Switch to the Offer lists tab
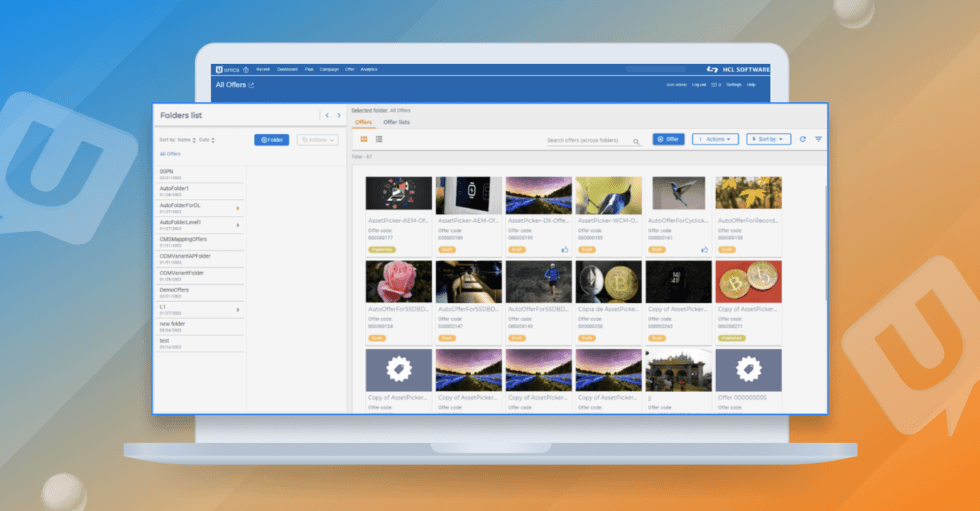Screen dimensions: 980x511 [396, 122]
